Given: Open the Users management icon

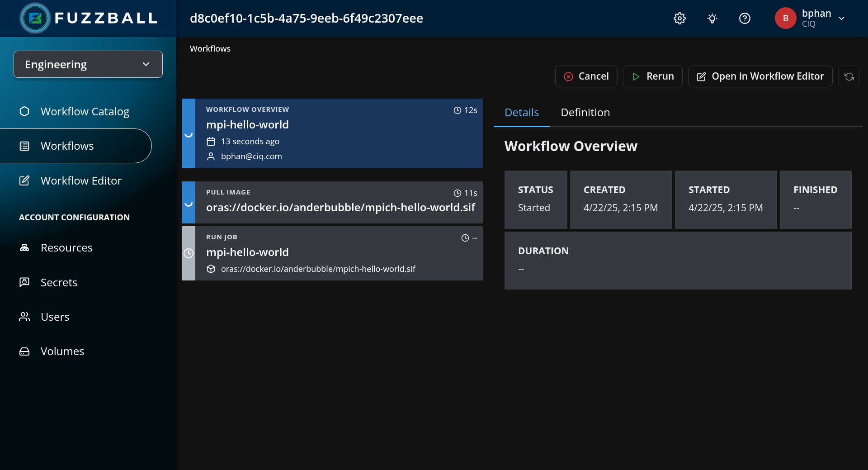Looking at the screenshot, I should (24, 317).
